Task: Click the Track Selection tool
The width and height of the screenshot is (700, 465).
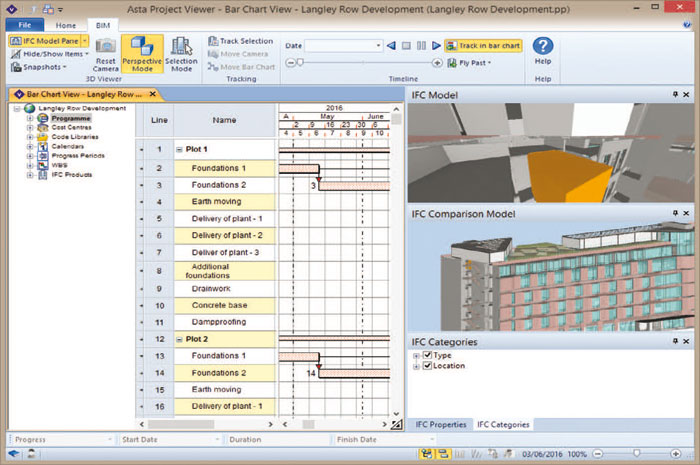Action: 240,41
